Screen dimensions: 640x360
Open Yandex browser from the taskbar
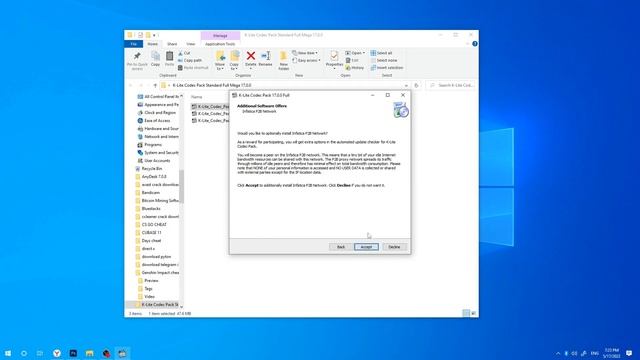57,353
